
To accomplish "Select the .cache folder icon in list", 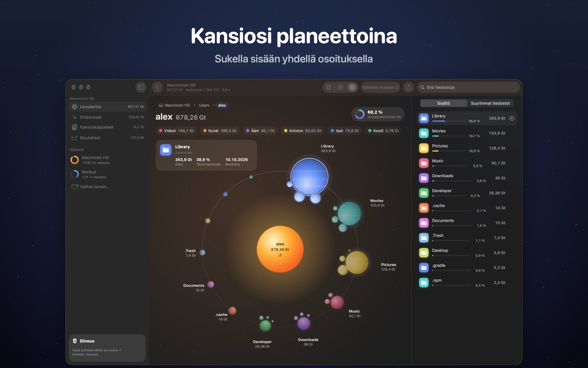I will (x=424, y=208).
